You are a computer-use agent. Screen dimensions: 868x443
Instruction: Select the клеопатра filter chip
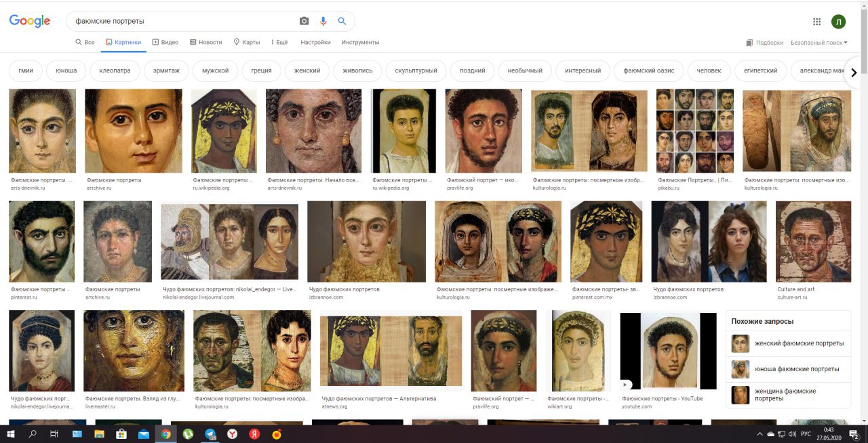pyautogui.click(x=115, y=70)
